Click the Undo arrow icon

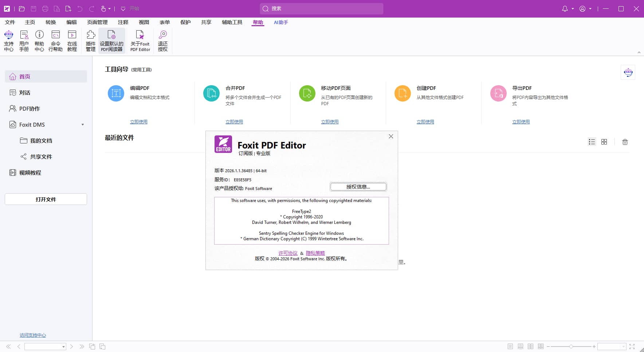click(80, 9)
